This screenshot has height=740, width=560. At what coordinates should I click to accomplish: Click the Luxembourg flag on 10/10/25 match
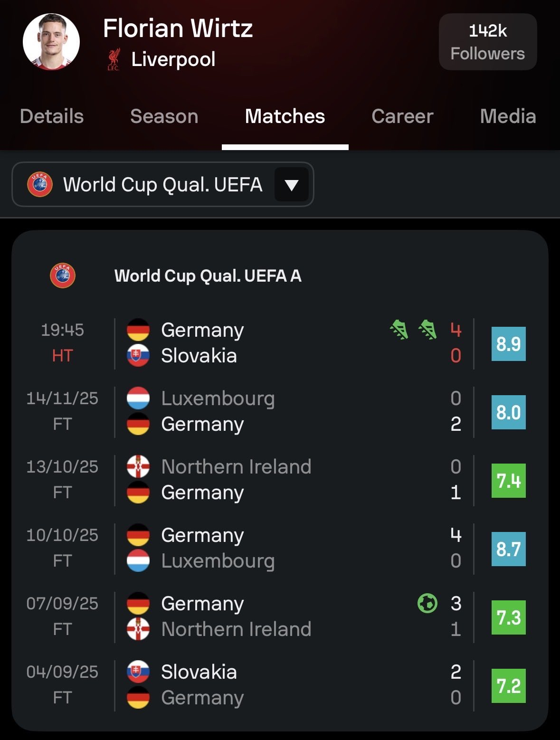coord(138,561)
